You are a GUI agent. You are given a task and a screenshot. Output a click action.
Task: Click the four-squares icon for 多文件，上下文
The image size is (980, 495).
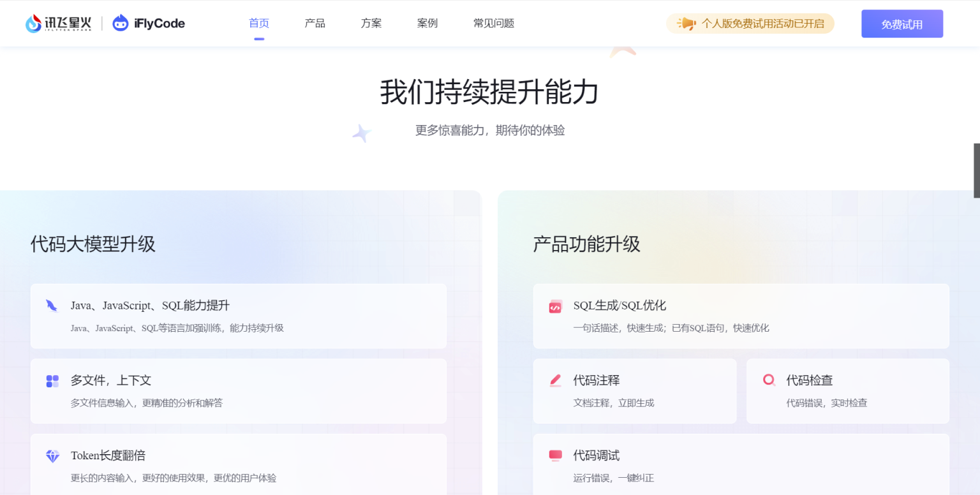coord(52,381)
